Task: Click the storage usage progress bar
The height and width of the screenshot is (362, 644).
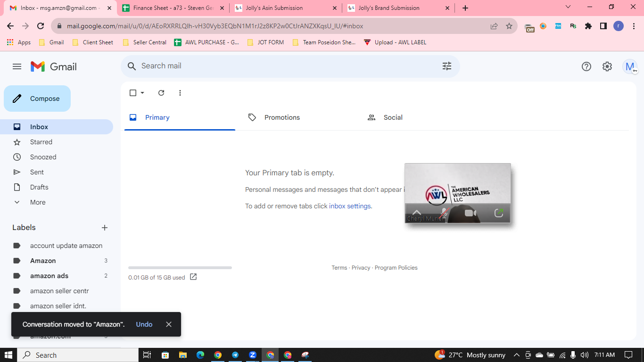Action: click(x=180, y=268)
